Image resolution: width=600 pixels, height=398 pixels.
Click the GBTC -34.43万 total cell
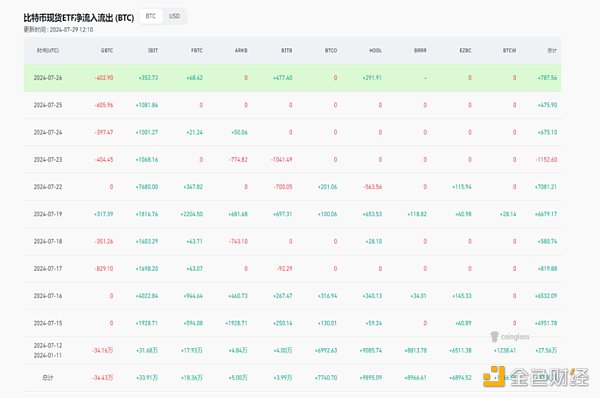(x=103, y=378)
